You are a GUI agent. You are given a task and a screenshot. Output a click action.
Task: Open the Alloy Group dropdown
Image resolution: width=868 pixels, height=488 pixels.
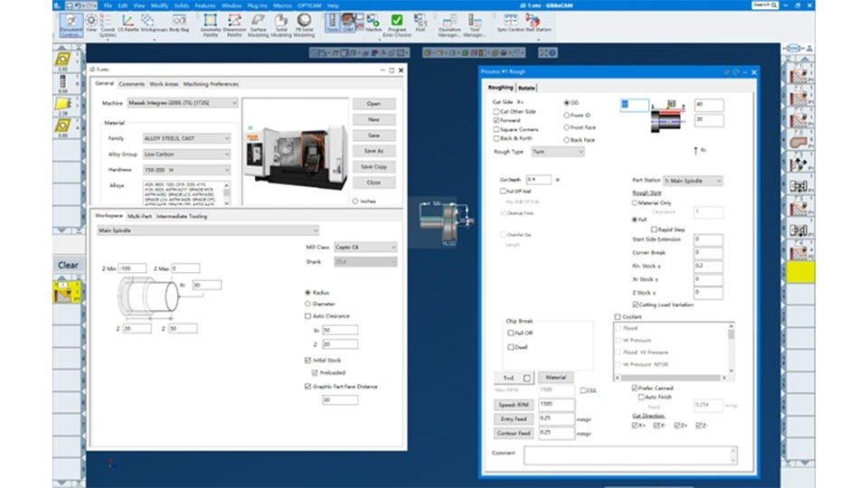point(186,154)
